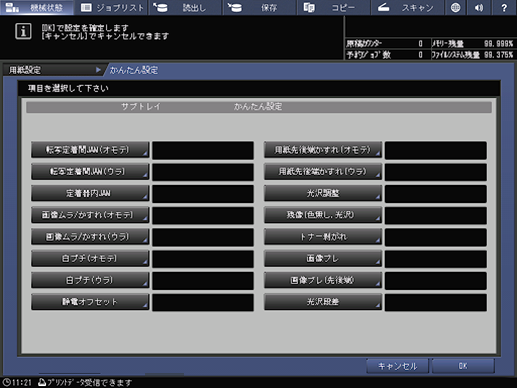Click the speaker sound icon
The image size is (517, 388).
click(479, 7)
